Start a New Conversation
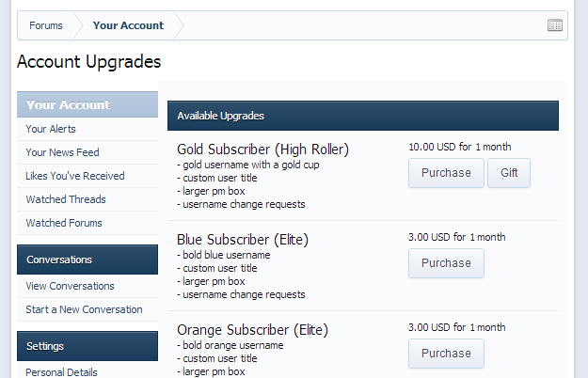The image size is (588, 378). pyautogui.click(x=84, y=309)
